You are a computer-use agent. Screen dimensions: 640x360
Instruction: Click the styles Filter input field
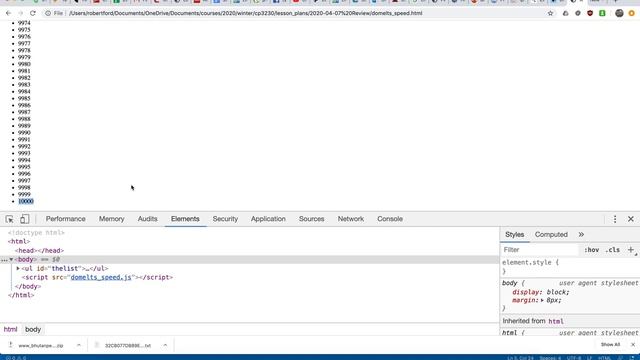coord(540,250)
